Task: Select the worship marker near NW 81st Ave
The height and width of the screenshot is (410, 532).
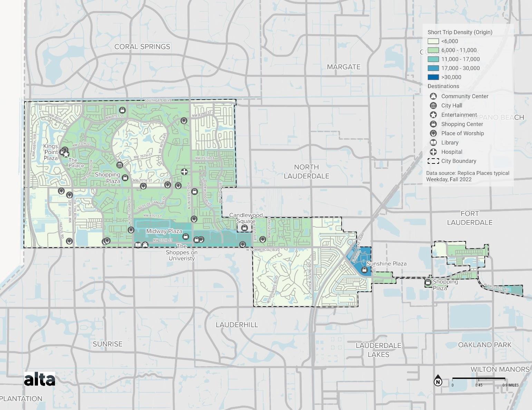Action: (x=262, y=239)
